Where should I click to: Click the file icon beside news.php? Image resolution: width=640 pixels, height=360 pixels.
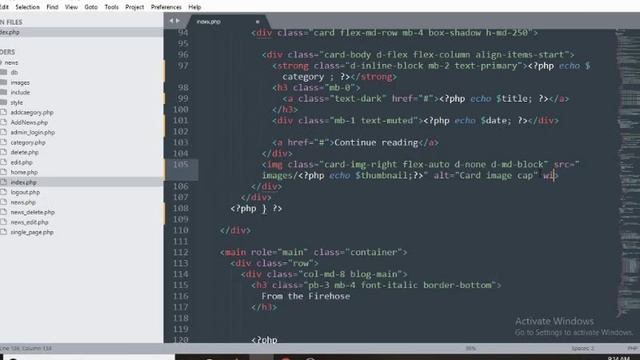(x=4, y=202)
